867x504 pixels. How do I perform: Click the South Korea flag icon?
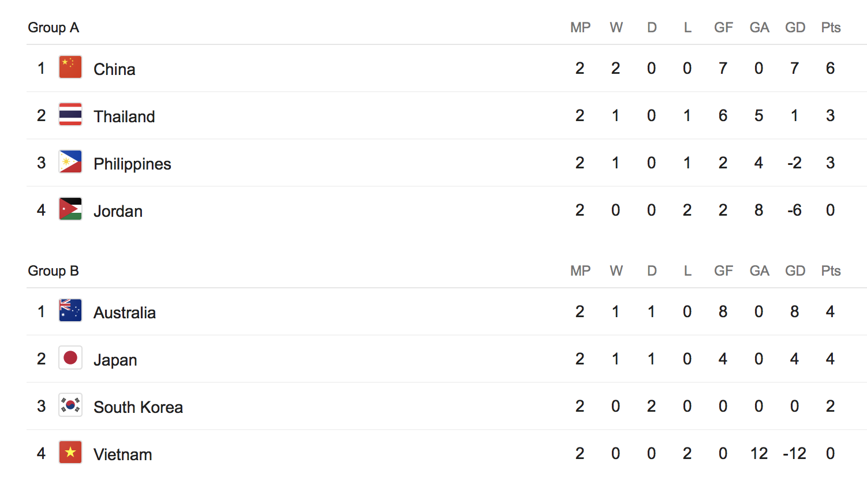pos(70,405)
